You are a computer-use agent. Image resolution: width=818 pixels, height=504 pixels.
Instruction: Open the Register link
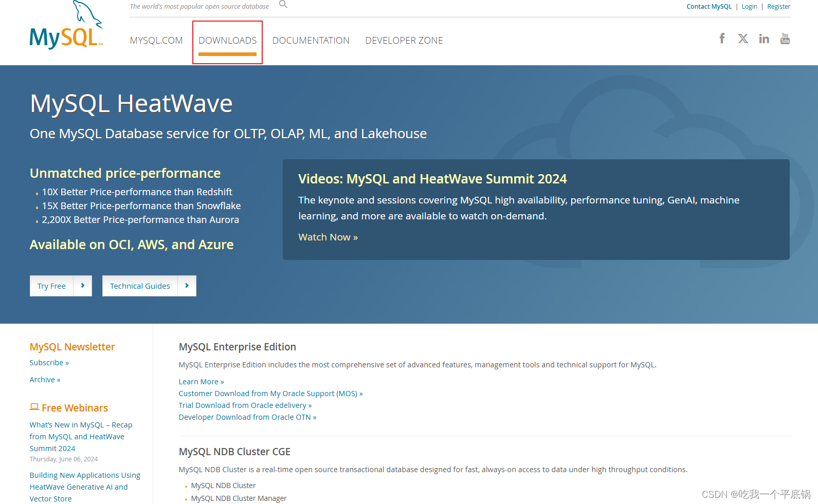point(779,7)
